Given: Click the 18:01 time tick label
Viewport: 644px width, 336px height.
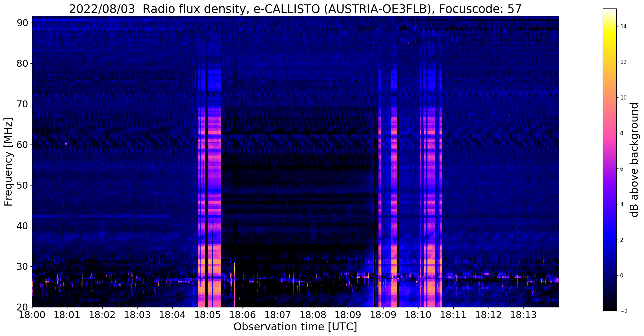Looking at the screenshot, I should point(67,315).
